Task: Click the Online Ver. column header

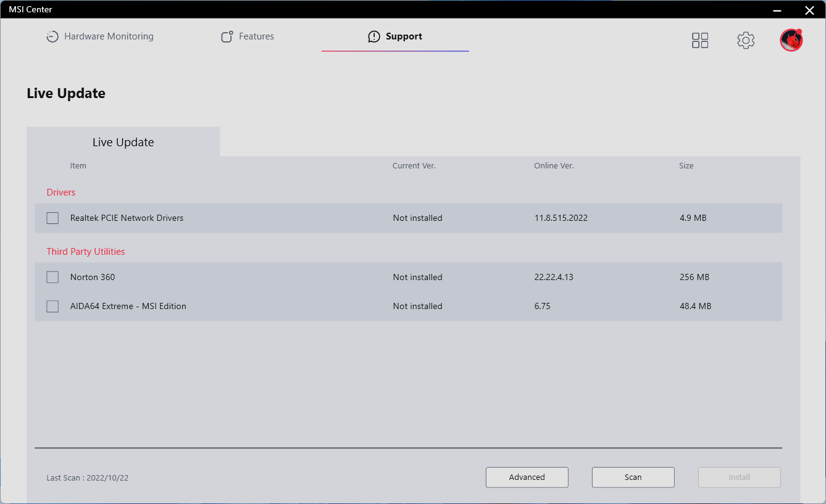Action: [554, 166]
